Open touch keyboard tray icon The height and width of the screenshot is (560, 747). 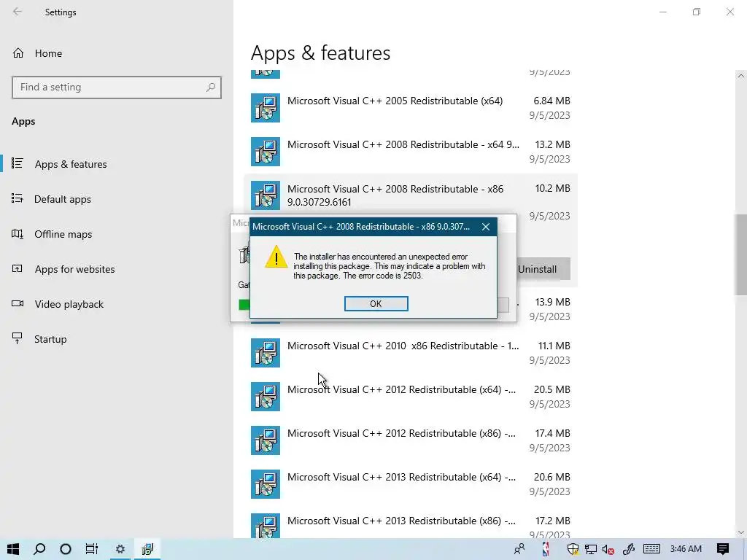click(651, 549)
